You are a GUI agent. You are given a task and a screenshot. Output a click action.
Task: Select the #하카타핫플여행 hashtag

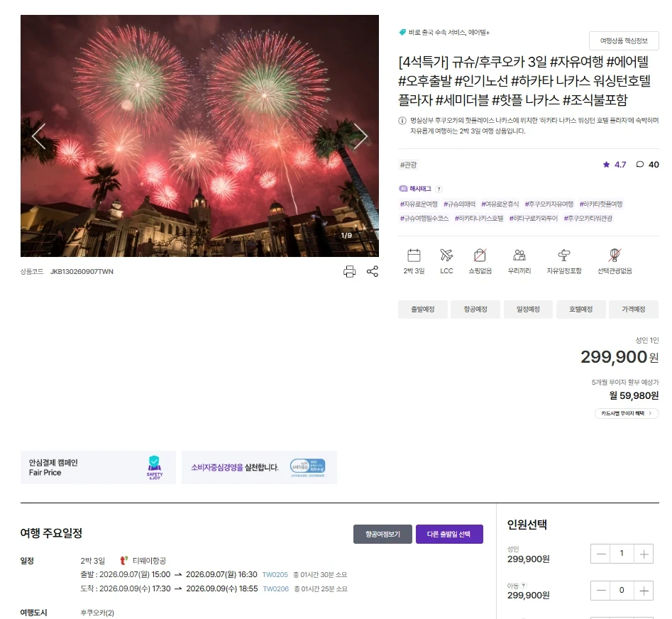point(601,204)
